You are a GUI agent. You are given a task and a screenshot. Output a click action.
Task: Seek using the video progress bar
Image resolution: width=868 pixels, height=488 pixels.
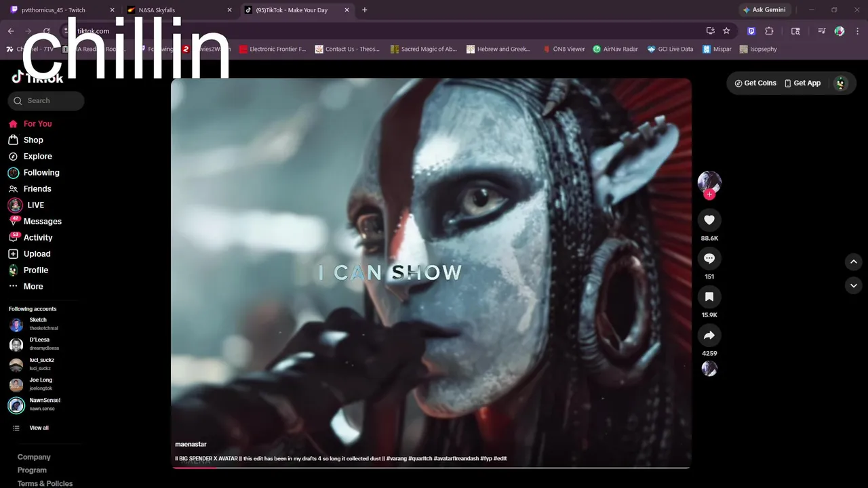pos(431,468)
